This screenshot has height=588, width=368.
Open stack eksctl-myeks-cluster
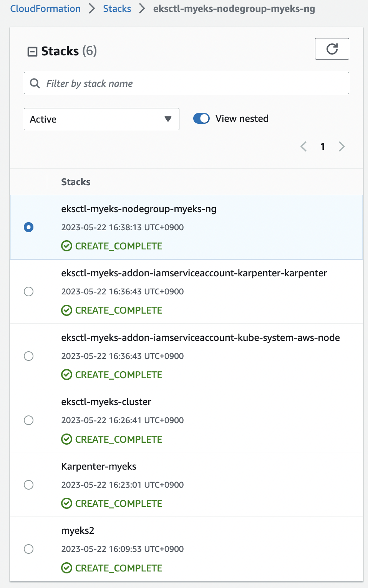[x=106, y=402]
